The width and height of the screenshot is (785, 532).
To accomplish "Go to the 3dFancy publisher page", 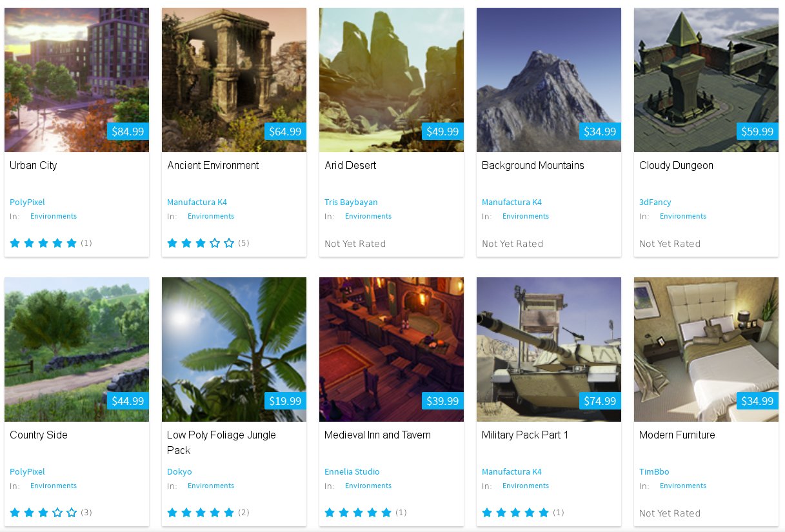I will tap(655, 202).
